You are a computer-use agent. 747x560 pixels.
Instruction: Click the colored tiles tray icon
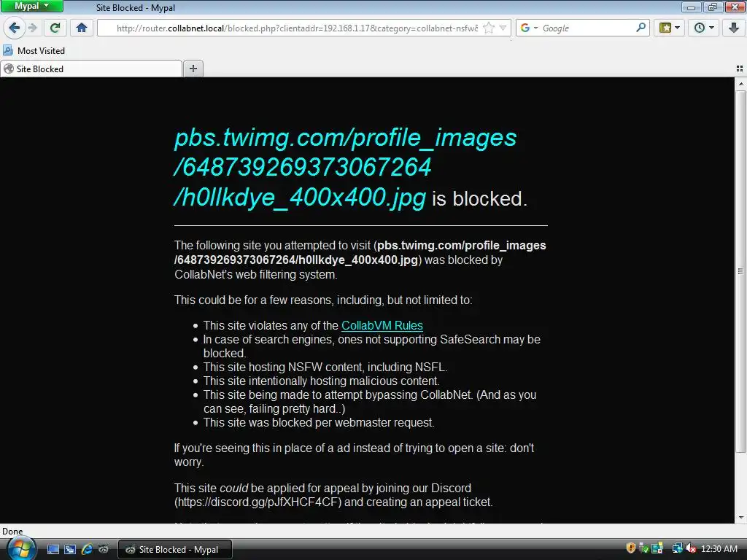click(658, 548)
